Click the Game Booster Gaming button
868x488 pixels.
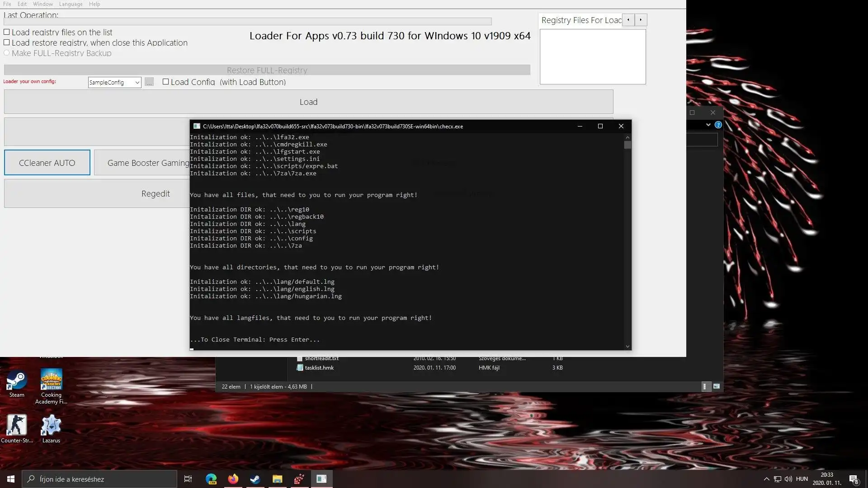pos(148,163)
